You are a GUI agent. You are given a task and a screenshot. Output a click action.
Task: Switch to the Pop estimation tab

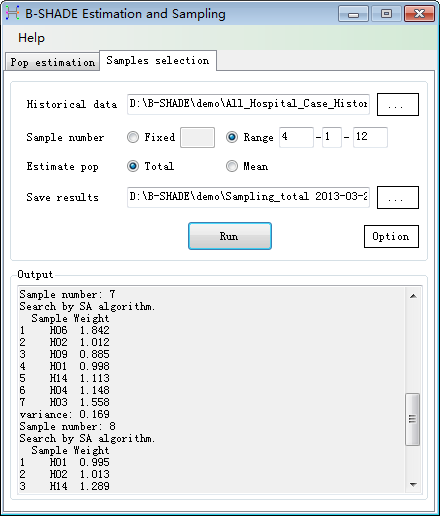point(52,62)
